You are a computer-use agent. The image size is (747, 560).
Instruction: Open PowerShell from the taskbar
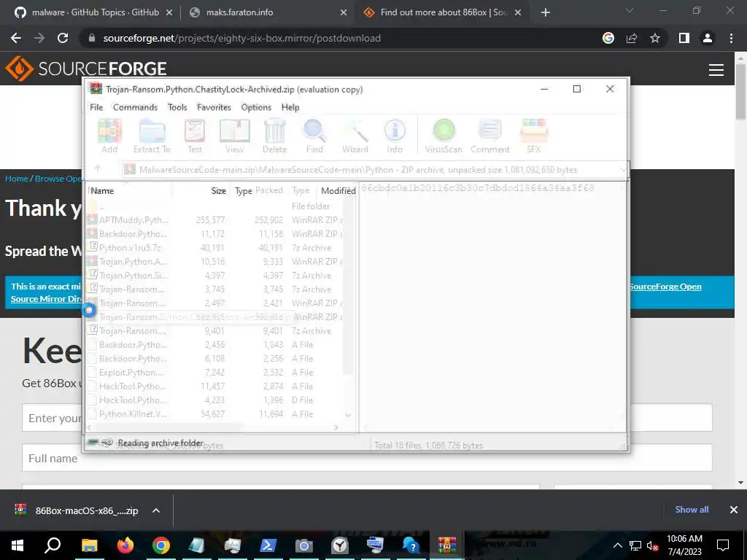(x=268, y=545)
